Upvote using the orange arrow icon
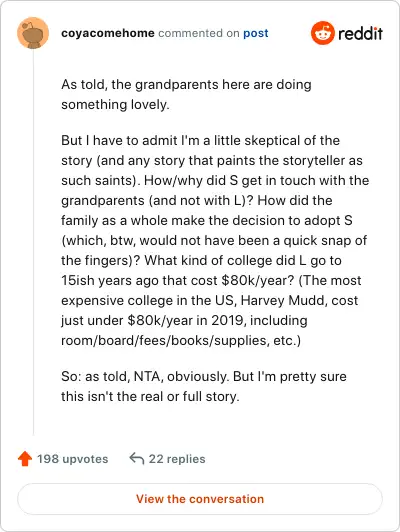The height and width of the screenshot is (532, 400). [x=25, y=459]
